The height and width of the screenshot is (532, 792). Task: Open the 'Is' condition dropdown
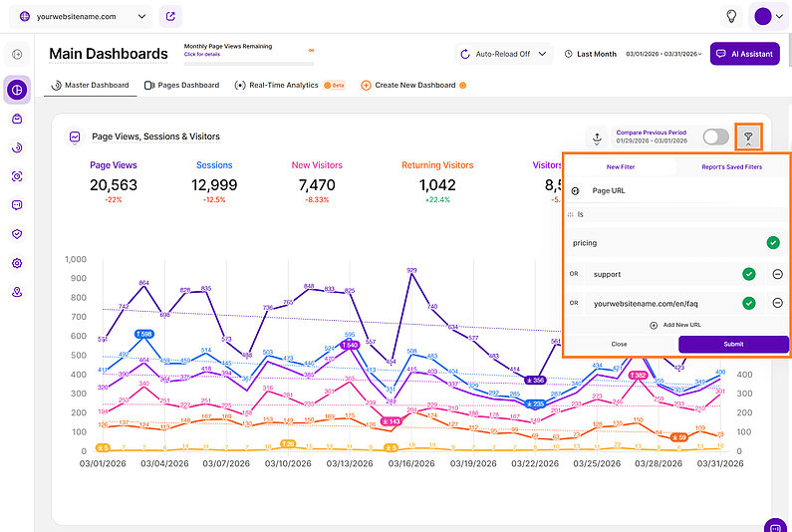(675, 215)
